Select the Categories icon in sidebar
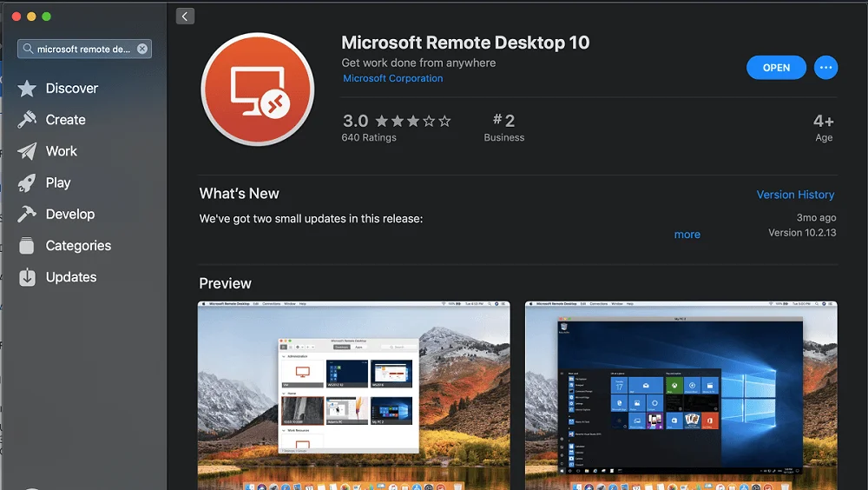 click(27, 246)
